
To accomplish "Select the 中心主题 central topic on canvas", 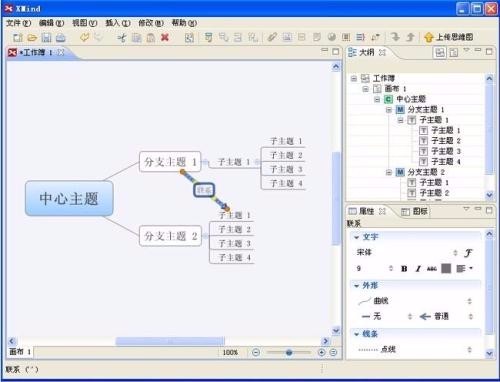I will (x=69, y=198).
